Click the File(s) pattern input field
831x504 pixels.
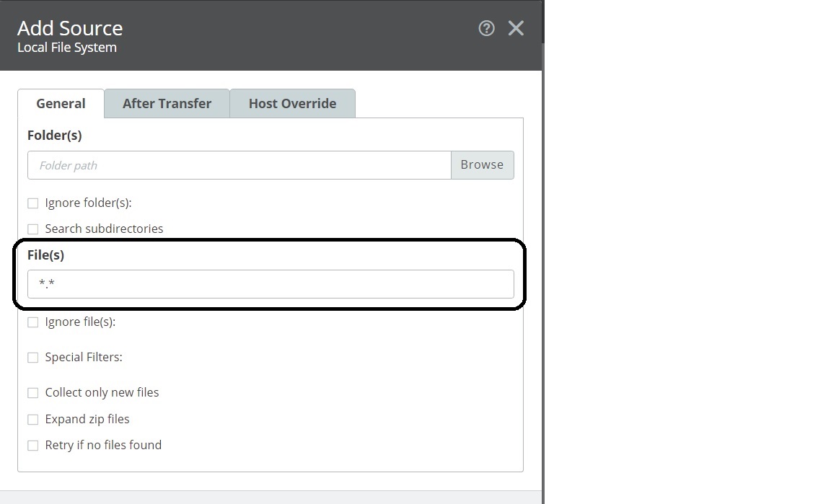271,284
